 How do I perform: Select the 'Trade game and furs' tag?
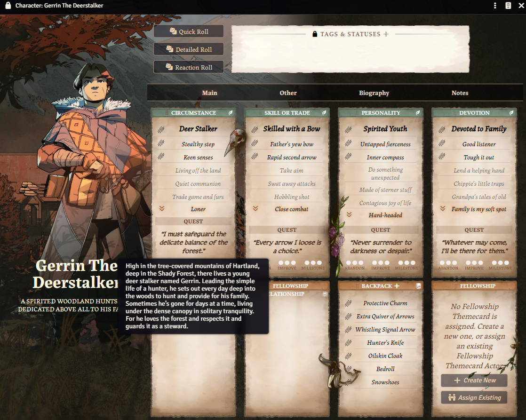pyautogui.click(x=198, y=197)
